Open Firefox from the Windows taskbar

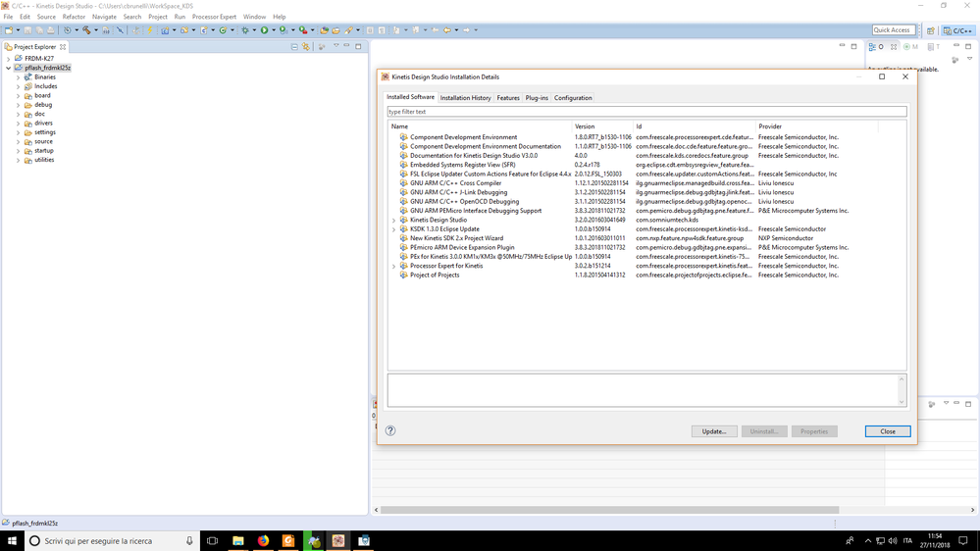tap(263, 540)
